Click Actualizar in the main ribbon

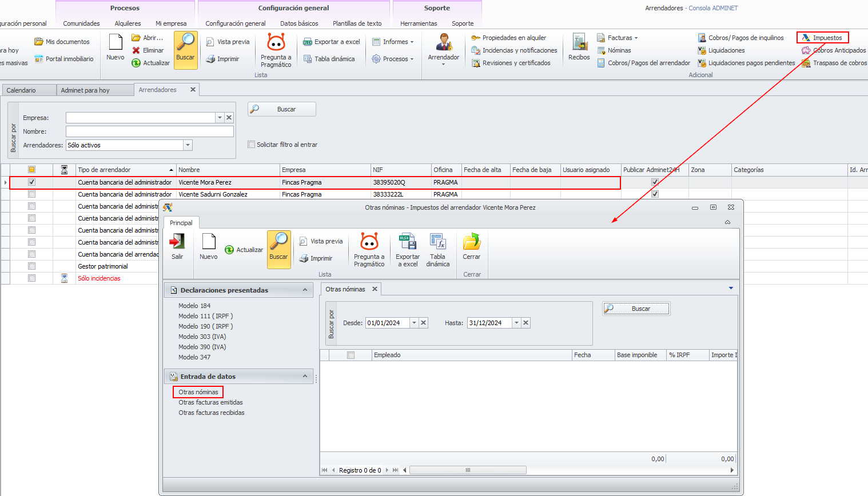point(151,63)
